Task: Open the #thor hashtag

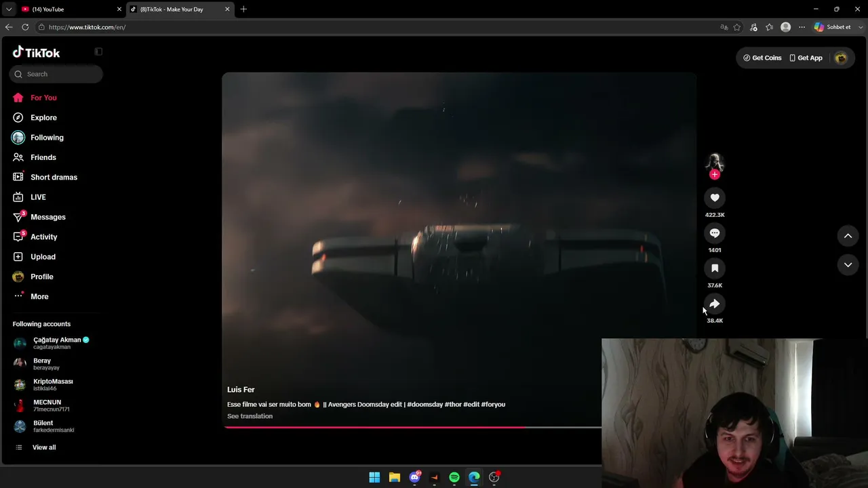Action: [x=452, y=405]
